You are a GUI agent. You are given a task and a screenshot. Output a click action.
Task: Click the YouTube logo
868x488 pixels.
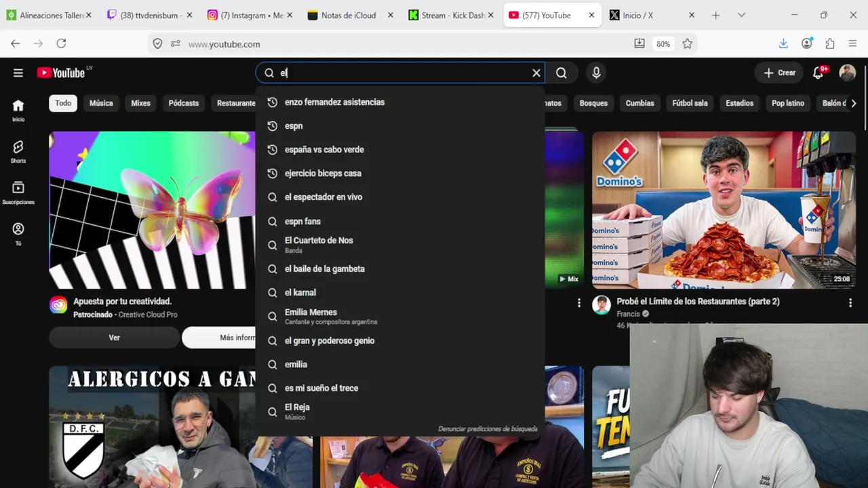(61, 73)
